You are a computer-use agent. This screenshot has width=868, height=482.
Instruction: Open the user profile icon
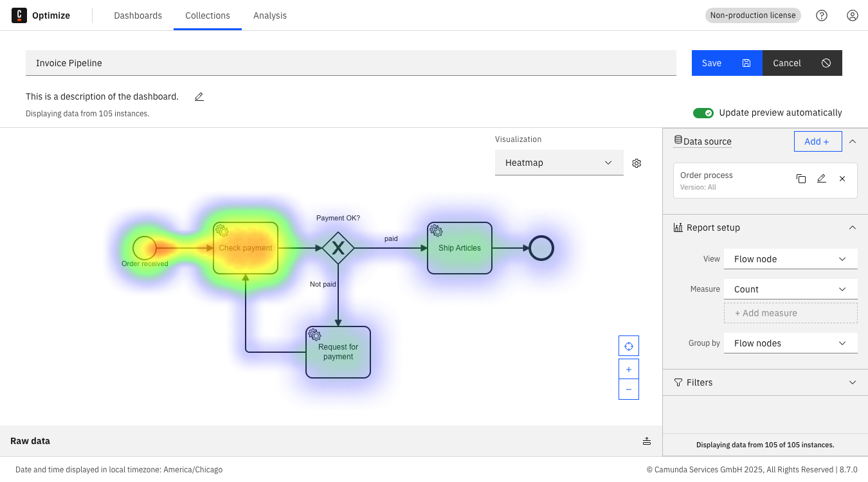tap(853, 15)
